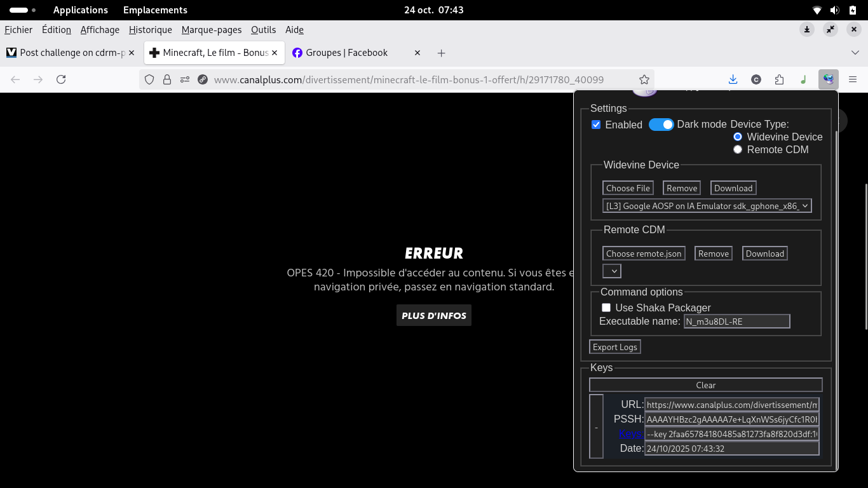The image size is (868, 488).
Task: Open the Fichier menu
Action: point(18,30)
